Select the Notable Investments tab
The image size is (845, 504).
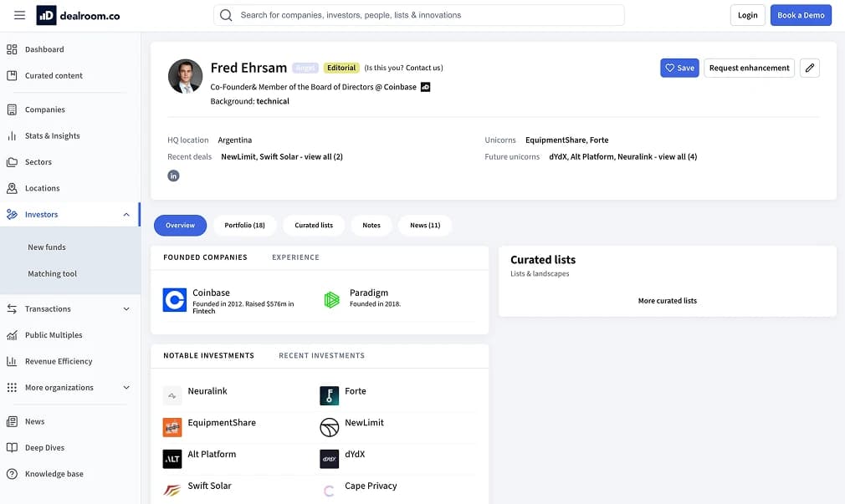tap(208, 356)
